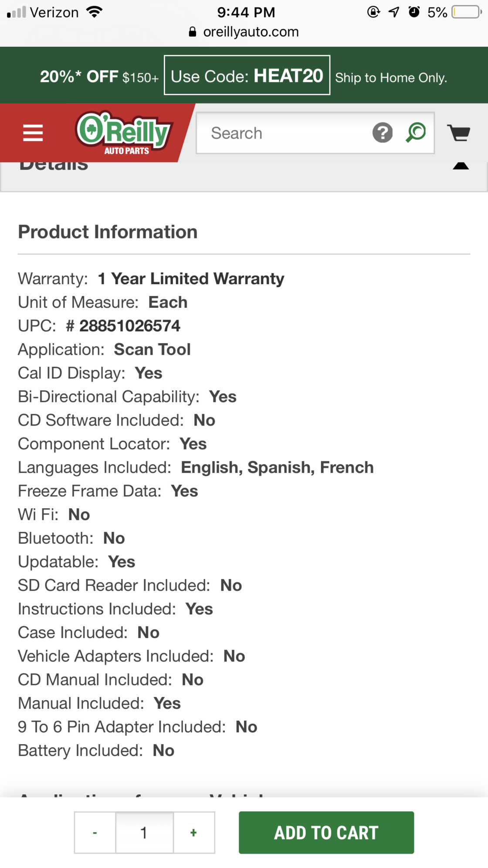Screen dimensions: 488x868
Task: Tap the lock icon beside the URL
Action: point(192,32)
